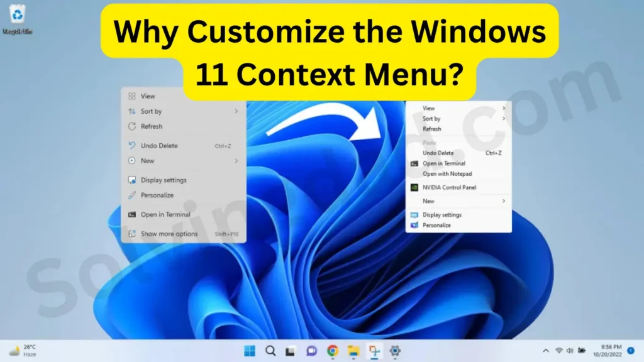The height and width of the screenshot is (362, 644).
Task: Click Sort by chevron in left menu
Action: 236,111
